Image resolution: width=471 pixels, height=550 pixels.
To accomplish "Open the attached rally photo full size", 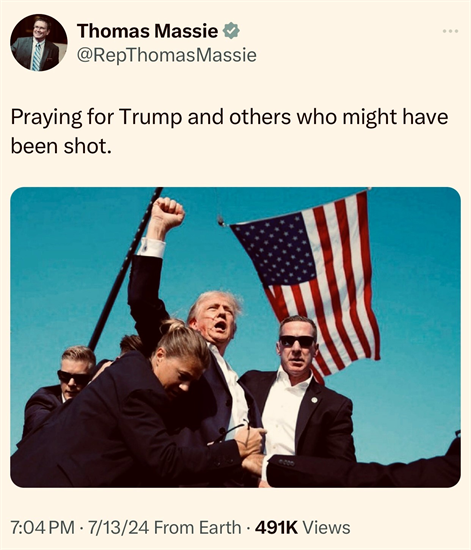I will [235, 337].
